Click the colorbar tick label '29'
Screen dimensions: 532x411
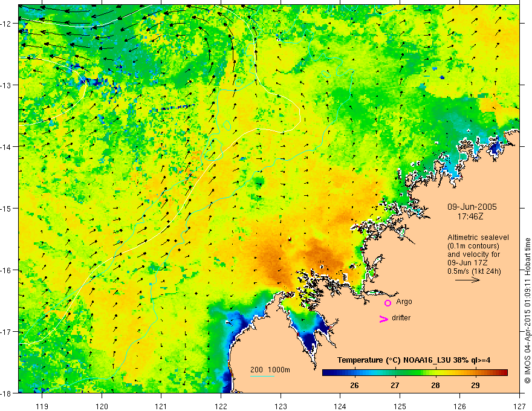point(476,385)
